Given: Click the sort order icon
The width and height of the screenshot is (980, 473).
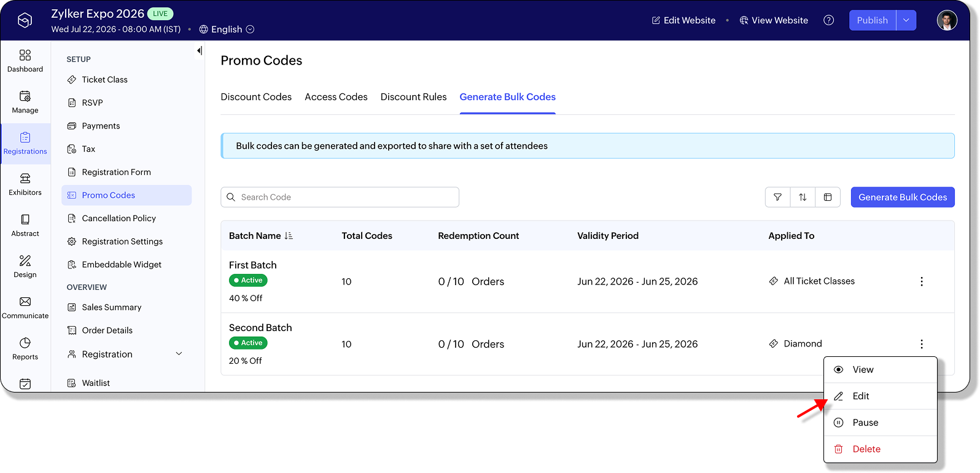Looking at the screenshot, I should pos(803,197).
